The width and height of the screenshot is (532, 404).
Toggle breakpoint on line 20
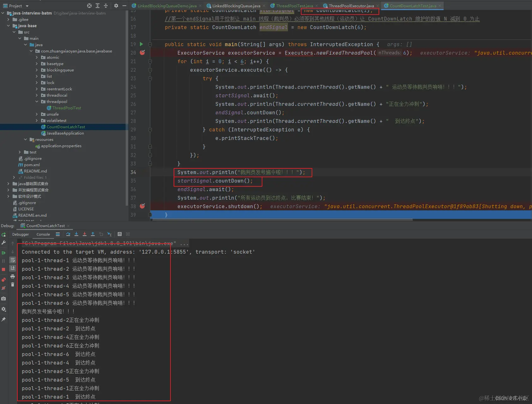point(142,52)
